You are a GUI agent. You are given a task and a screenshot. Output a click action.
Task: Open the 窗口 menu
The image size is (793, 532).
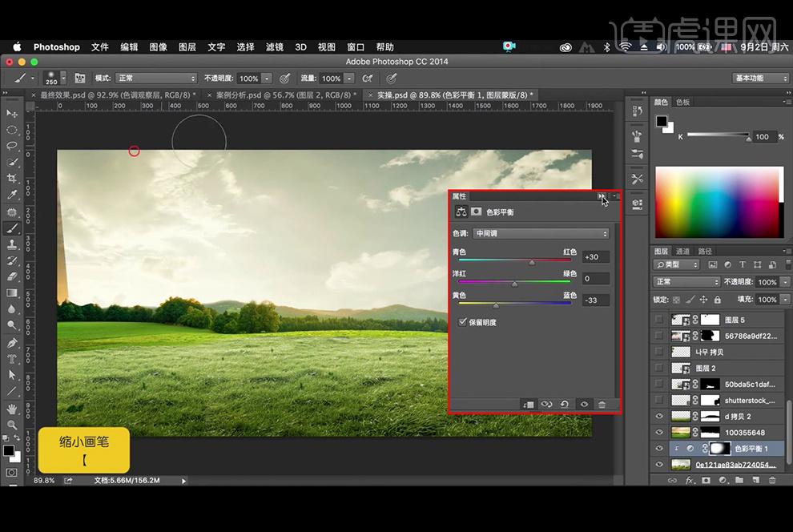click(x=356, y=47)
